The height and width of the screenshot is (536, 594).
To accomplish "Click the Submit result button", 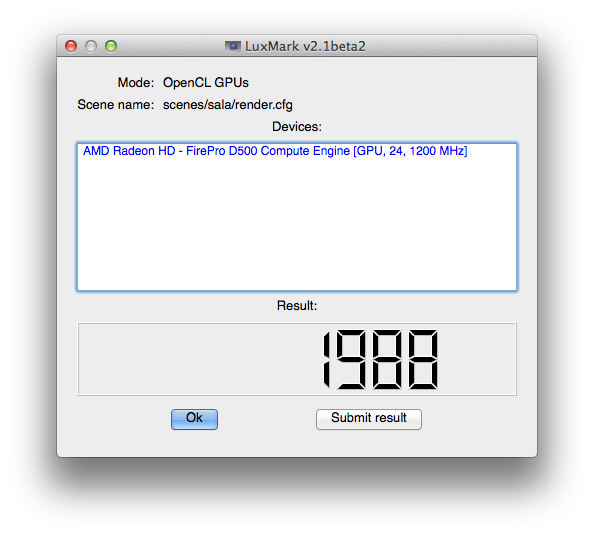I will [x=369, y=419].
